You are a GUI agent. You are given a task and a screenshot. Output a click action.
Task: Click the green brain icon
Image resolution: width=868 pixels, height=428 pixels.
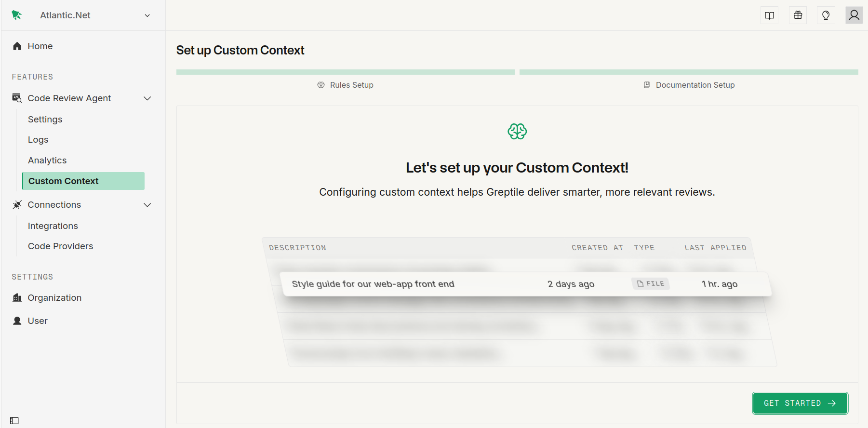[x=517, y=131]
